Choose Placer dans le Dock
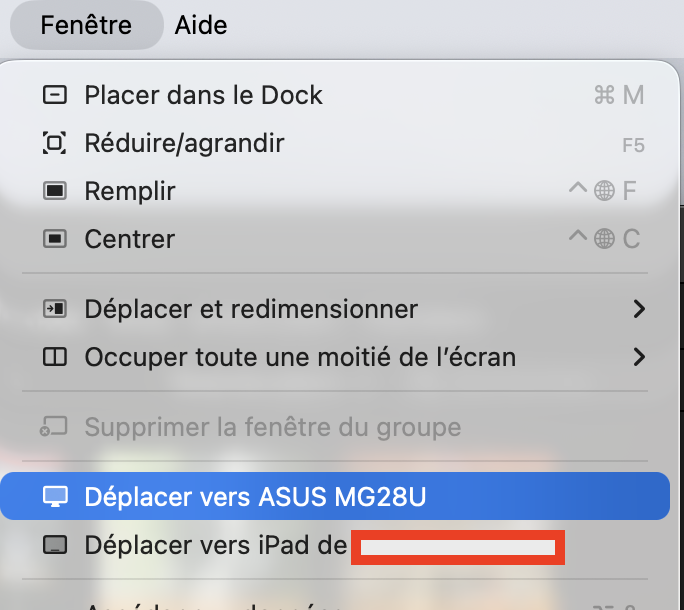 click(x=203, y=95)
